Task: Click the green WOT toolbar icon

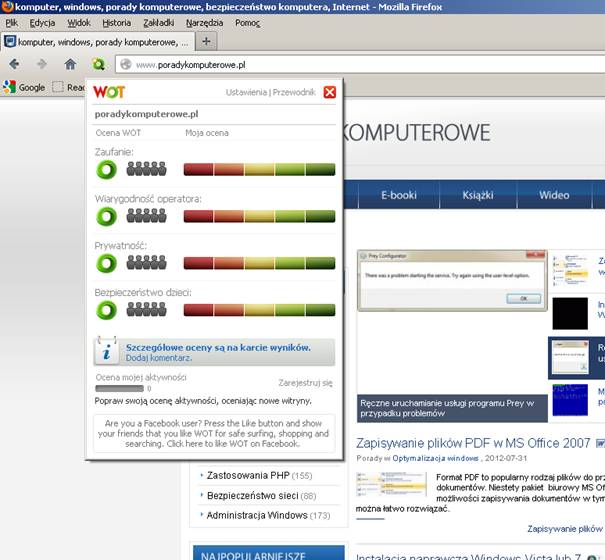Action: (x=98, y=64)
